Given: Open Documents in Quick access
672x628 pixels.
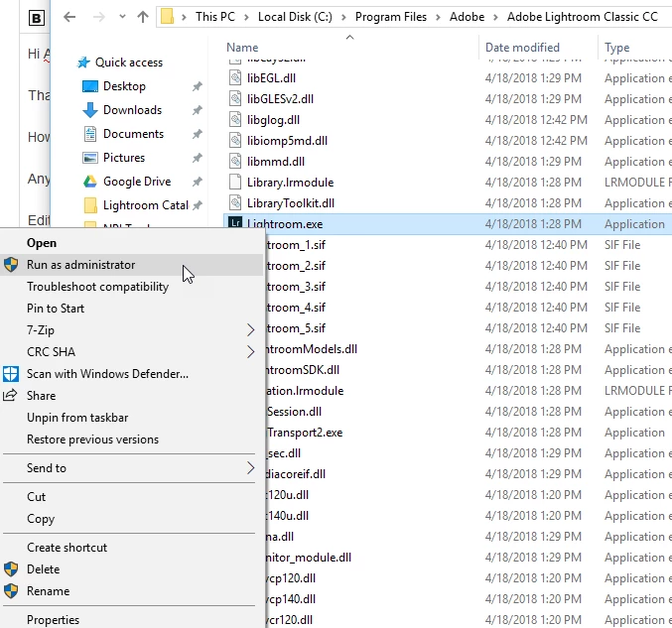Looking at the screenshot, I should pos(133,134).
